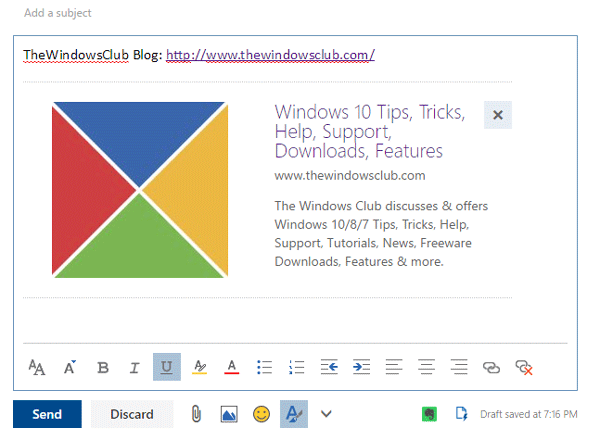Choose the text highlight color tool

199,367
